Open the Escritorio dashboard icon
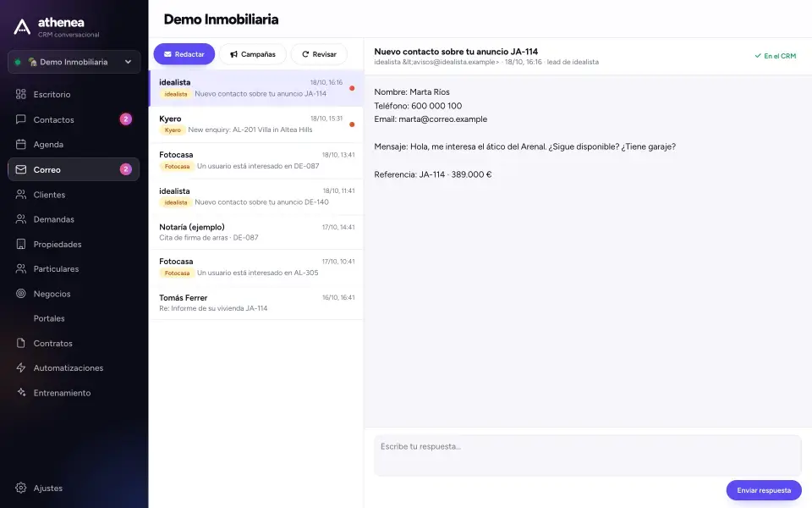The height and width of the screenshot is (508, 812). (20, 94)
